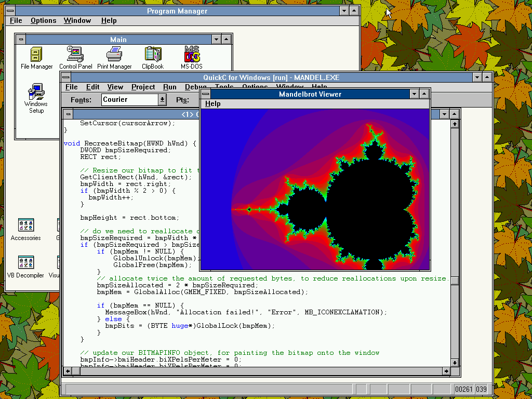Screen dimensions: 532x399
Task: Expand the Fonts combo box arrow
Action: click(x=163, y=99)
